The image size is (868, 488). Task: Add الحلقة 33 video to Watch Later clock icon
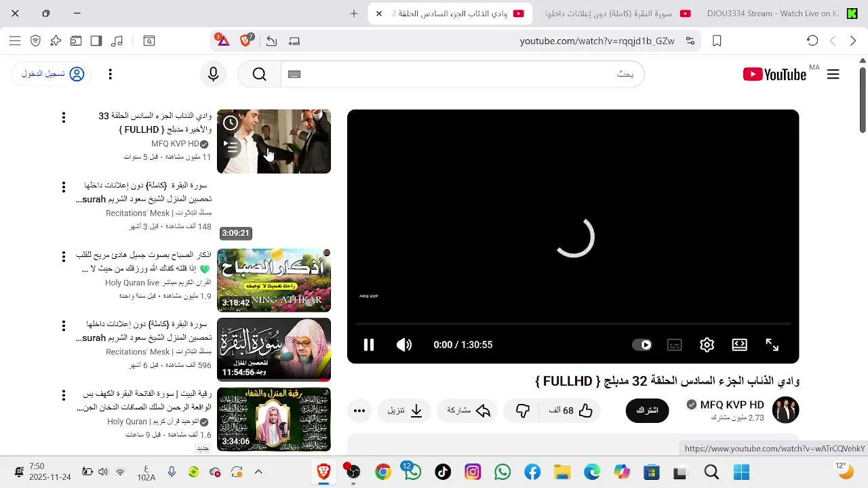tap(231, 123)
